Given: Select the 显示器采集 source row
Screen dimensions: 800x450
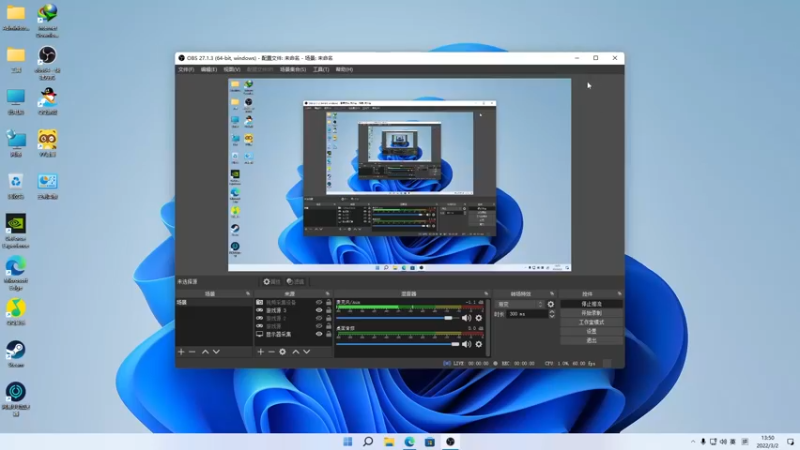Looking at the screenshot, I should point(293,334).
